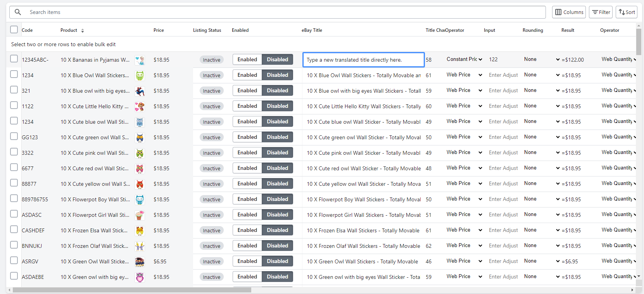Open Frozen Olaf product thumbnail

(140, 246)
